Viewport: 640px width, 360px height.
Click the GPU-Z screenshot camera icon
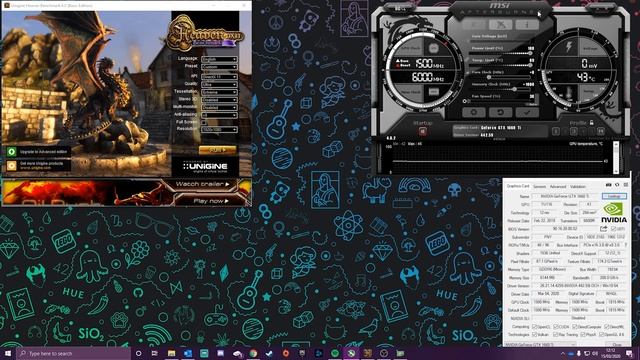[x=609, y=185]
